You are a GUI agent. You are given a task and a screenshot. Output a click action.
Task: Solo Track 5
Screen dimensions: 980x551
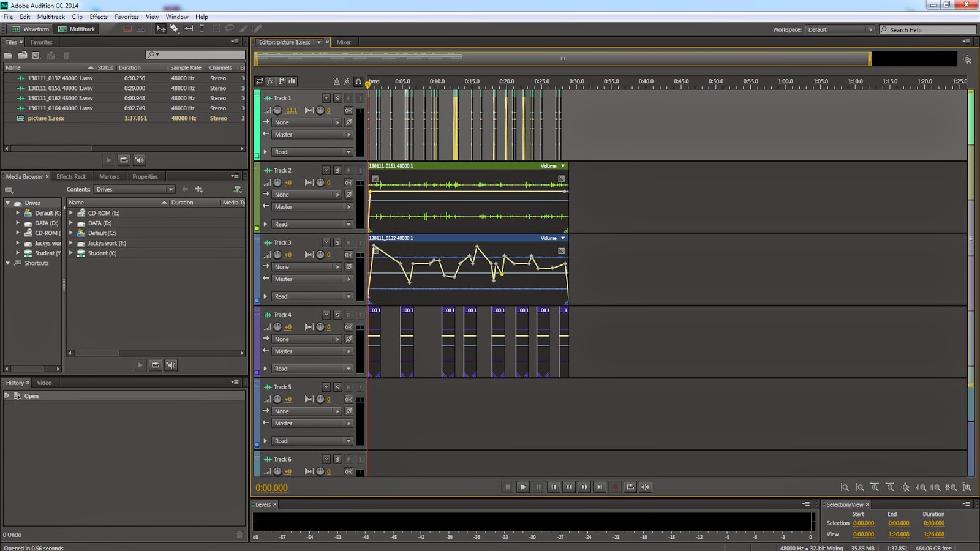tap(337, 387)
